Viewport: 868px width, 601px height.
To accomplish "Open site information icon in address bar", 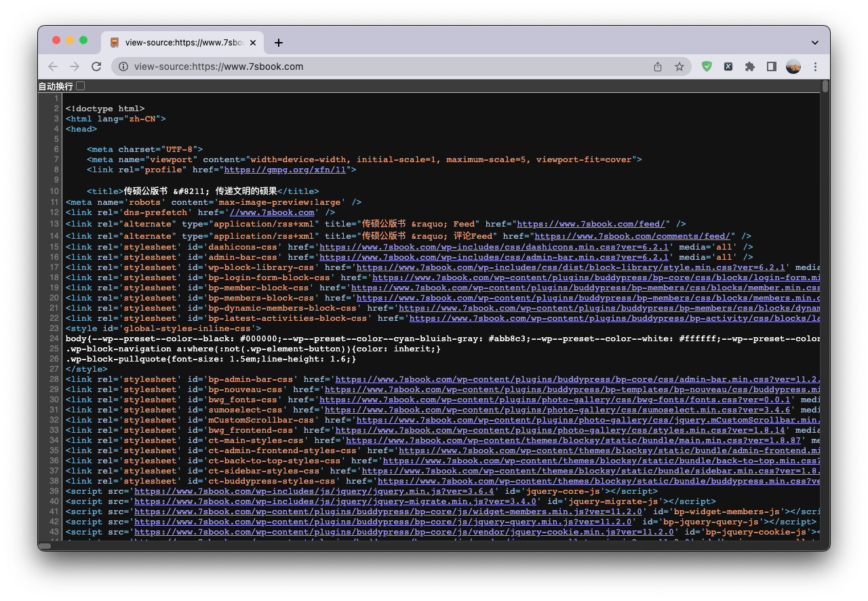I will [123, 66].
